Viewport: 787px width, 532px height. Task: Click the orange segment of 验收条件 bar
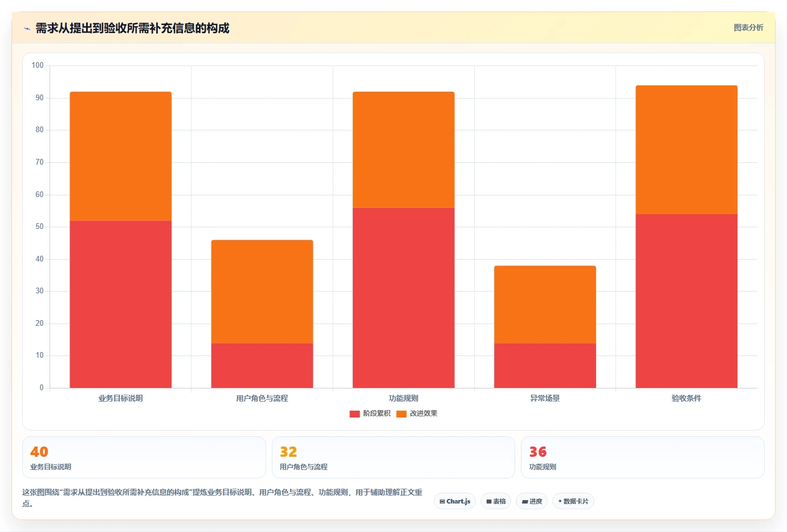tap(687, 150)
